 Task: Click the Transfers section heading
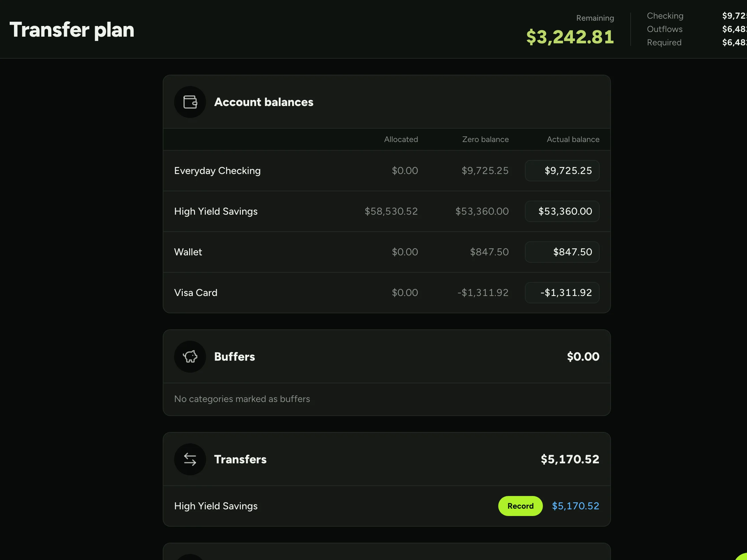(x=240, y=459)
